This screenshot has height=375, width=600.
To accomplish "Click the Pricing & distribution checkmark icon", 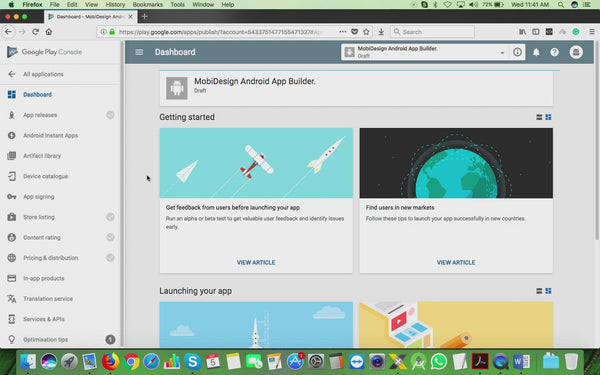I will (110, 258).
